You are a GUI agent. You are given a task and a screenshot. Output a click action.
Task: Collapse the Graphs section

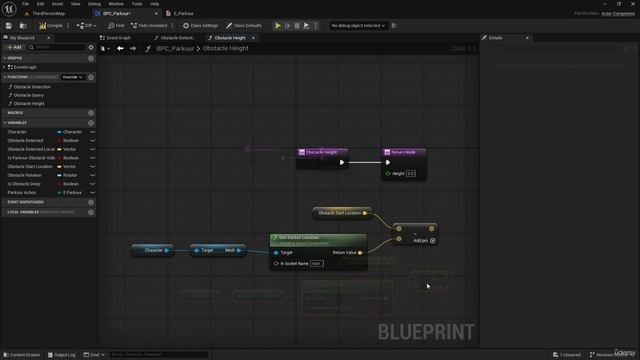[x=5, y=58]
